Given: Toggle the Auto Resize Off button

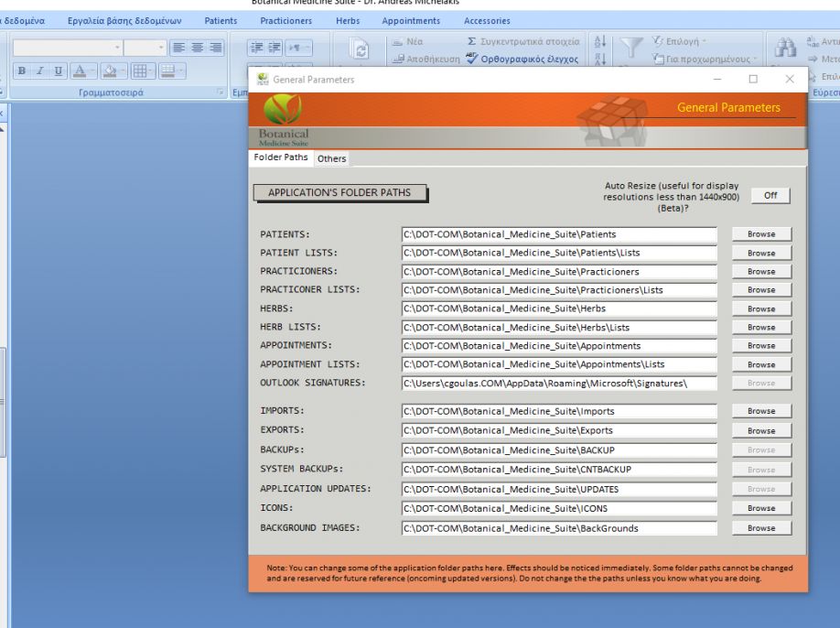Looking at the screenshot, I should point(770,196).
